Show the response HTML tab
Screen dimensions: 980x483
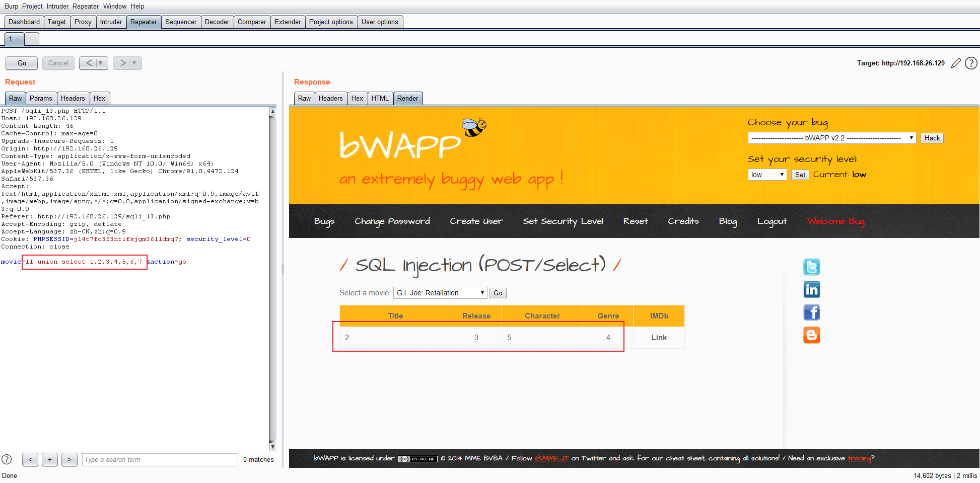tap(380, 98)
